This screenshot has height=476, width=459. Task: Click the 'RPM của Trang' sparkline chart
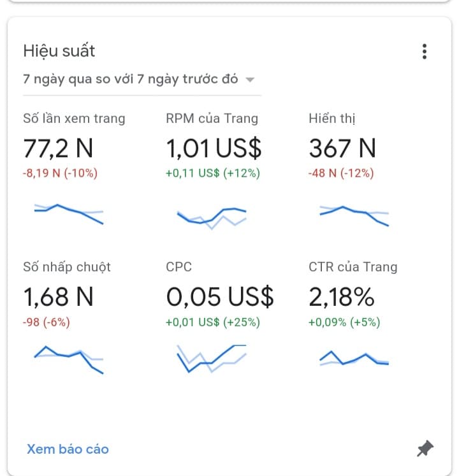(212, 217)
